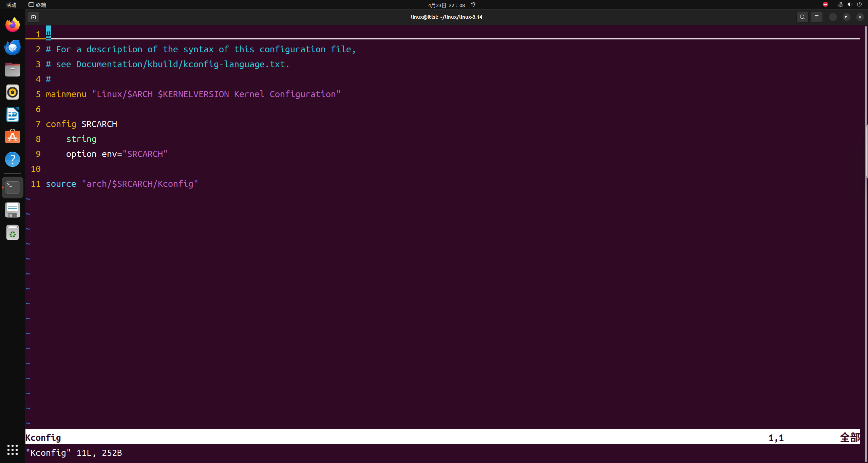Switch to the Terminal dock icon
Viewport: 868px width, 463px height.
13,187
